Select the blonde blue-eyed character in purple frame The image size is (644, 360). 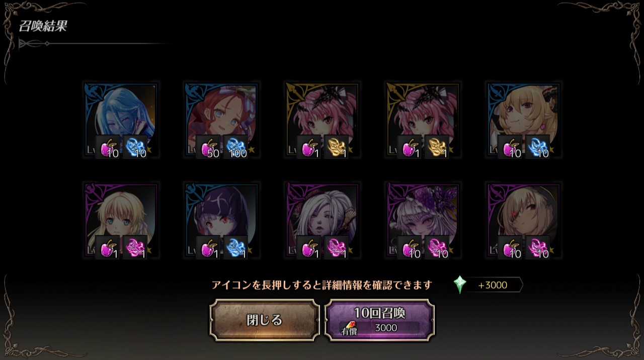pos(121,221)
